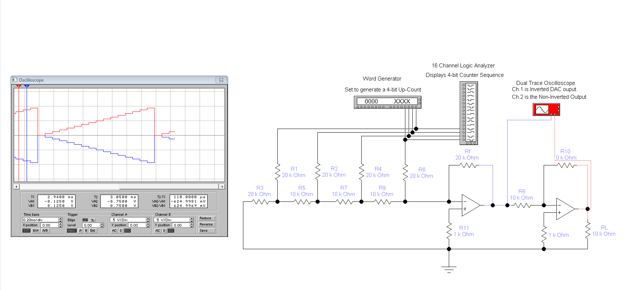644x290 pixels.
Task: Click the oscilloscope scrollbar left arrow
Action: [x=16, y=187]
